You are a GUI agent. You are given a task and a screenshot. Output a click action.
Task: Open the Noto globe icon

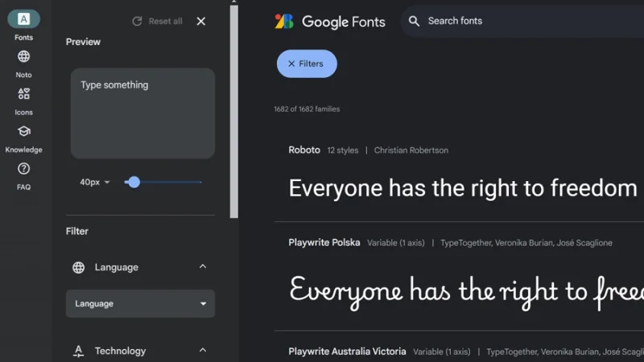[x=24, y=56]
